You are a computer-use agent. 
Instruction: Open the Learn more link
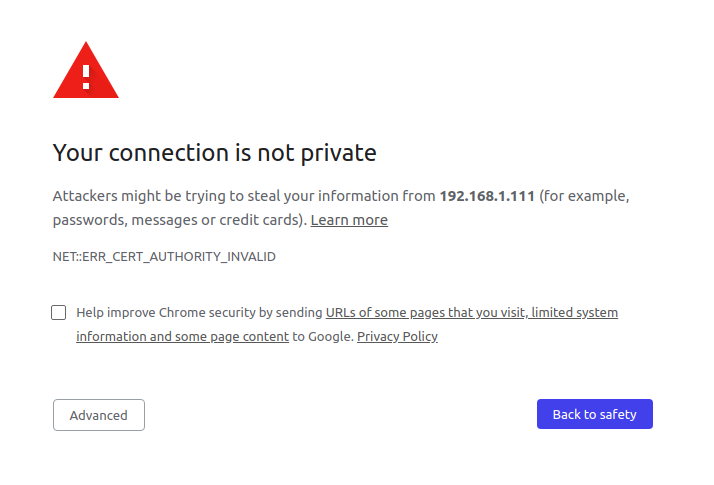click(349, 220)
